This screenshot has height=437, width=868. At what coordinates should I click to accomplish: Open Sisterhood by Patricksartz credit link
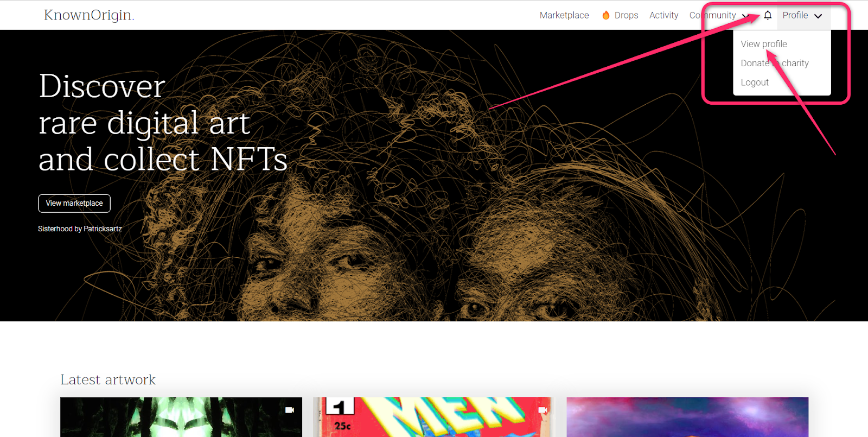tap(80, 229)
